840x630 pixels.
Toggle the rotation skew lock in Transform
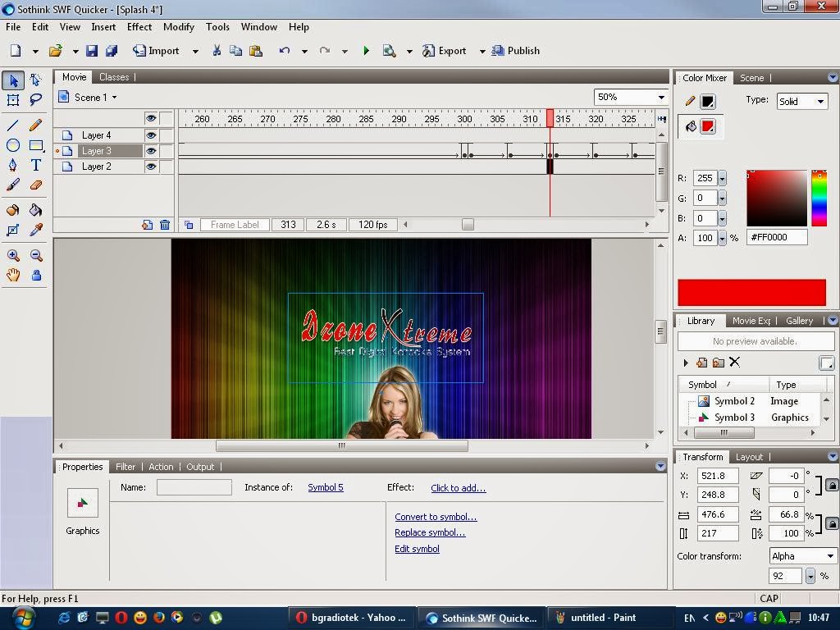point(832,485)
